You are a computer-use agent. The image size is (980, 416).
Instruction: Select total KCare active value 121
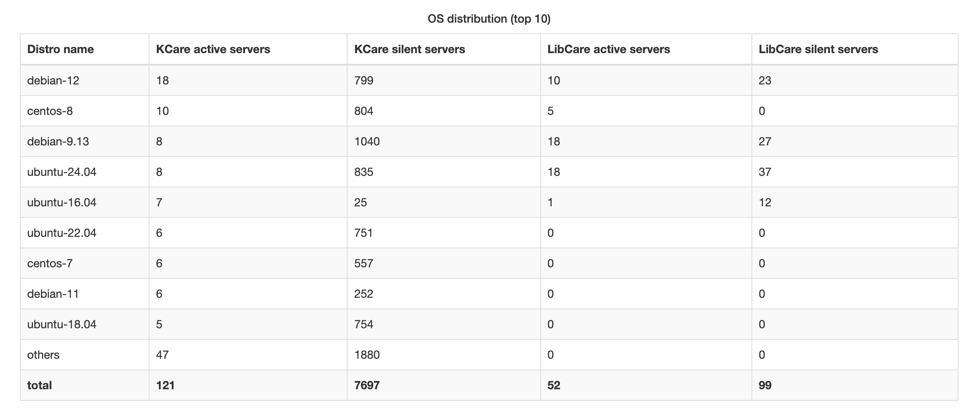pyautogui.click(x=166, y=385)
